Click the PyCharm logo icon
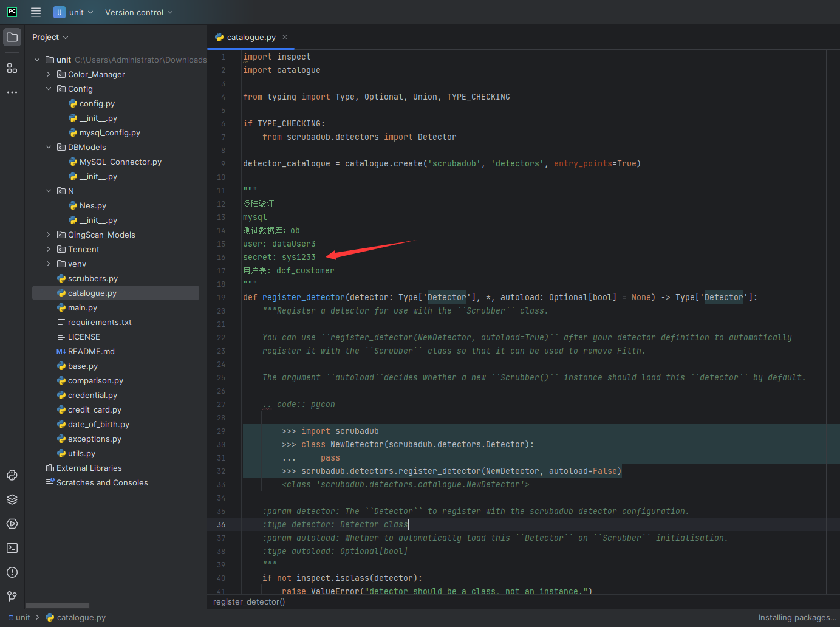 pos(12,12)
